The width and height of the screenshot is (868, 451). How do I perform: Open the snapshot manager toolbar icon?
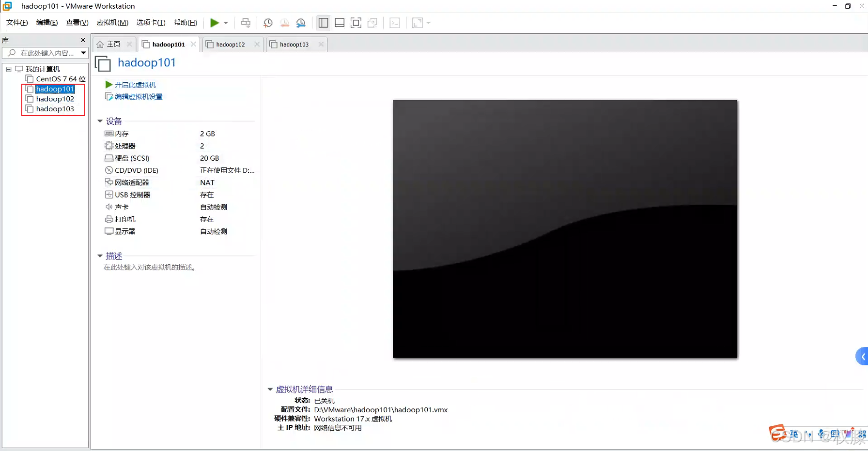(301, 23)
